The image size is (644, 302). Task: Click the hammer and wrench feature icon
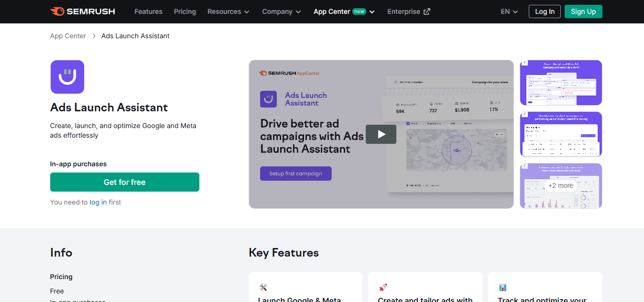tap(263, 287)
